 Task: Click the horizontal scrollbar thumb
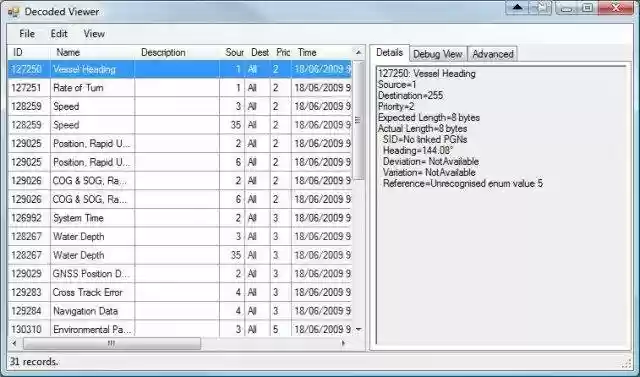(111, 344)
